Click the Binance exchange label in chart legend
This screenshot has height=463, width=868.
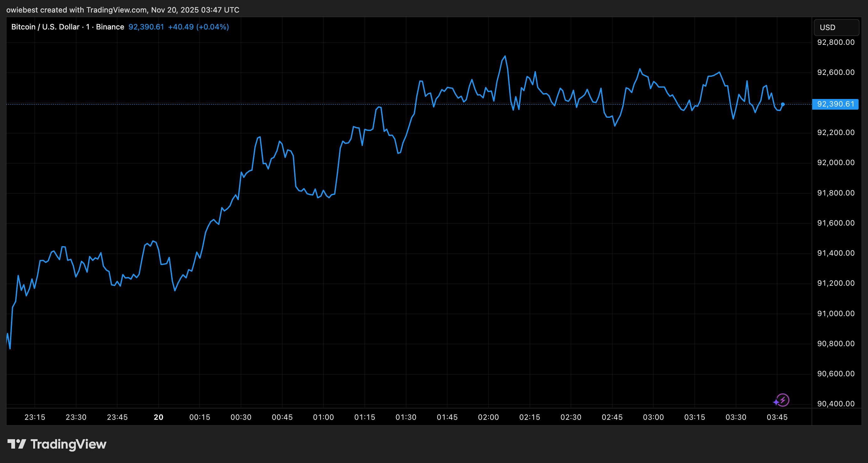[x=109, y=27]
